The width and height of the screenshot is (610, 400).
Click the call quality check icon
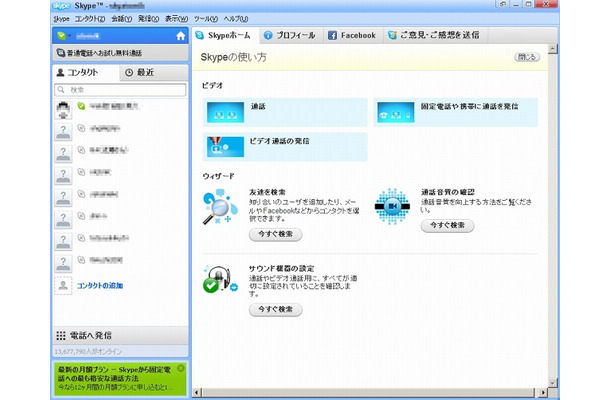(392, 207)
